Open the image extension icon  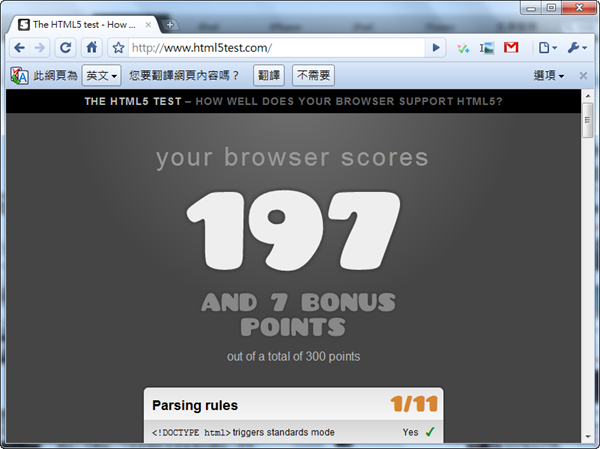pyautogui.click(x=487, y=48)
